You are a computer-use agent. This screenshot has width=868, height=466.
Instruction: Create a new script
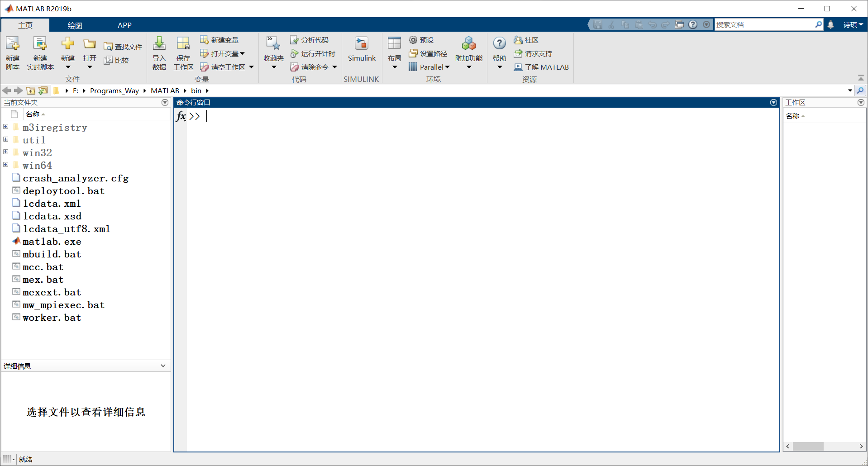[13, 52]
